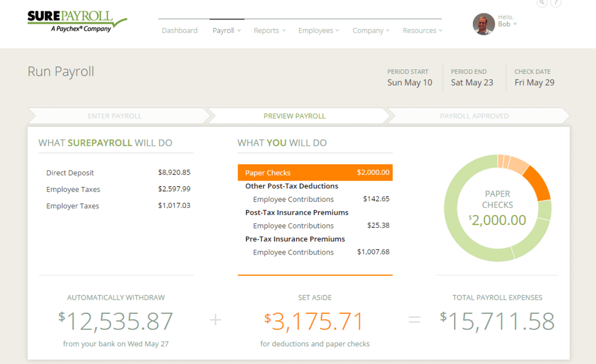The height and width of the screenshot is (364, 596).
Task: Open the Employees menu
Action: tap(319, 30)
